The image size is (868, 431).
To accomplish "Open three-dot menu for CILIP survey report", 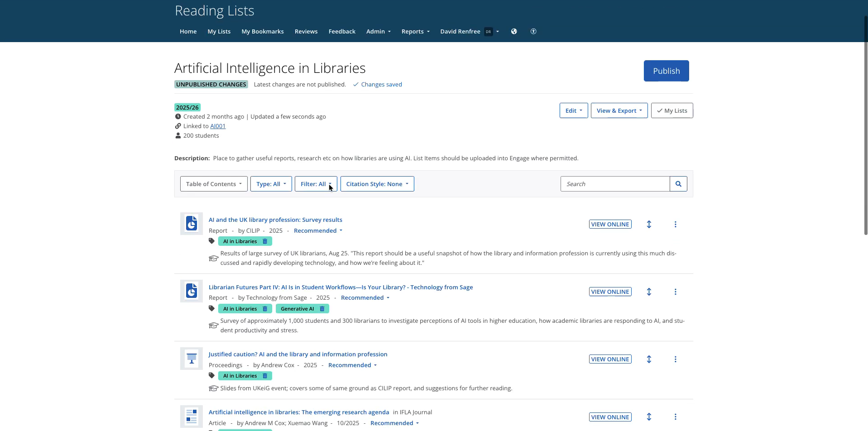I will coord(675,225).
